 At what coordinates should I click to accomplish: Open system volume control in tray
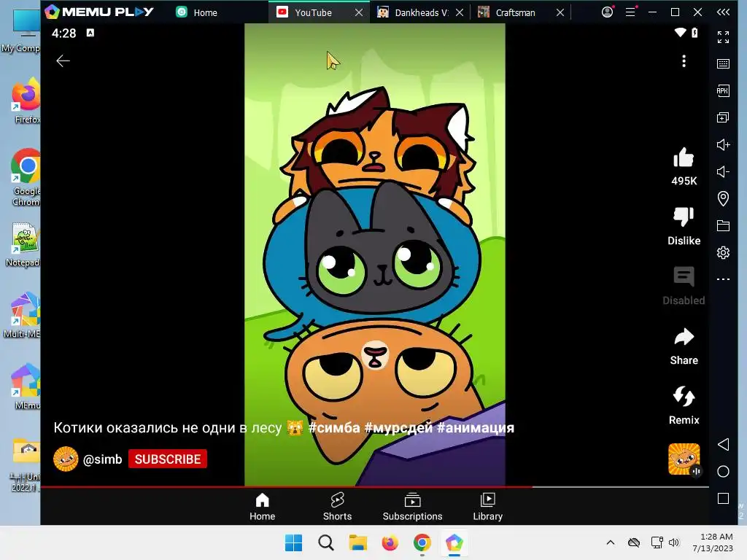coord(673,542)
